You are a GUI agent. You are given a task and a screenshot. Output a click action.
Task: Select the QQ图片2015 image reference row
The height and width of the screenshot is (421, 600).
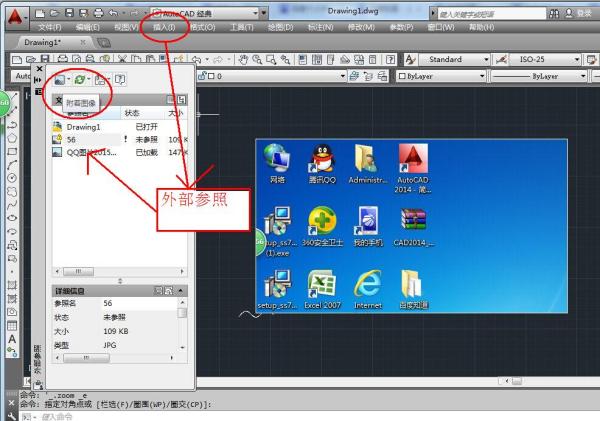tap(120, 152)
